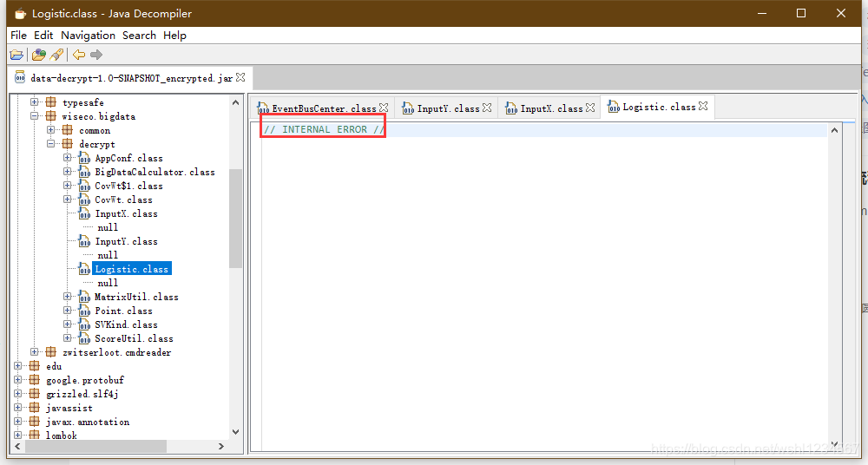
Task: Open Point.class in the tree
Action: (x=123, y=311)
